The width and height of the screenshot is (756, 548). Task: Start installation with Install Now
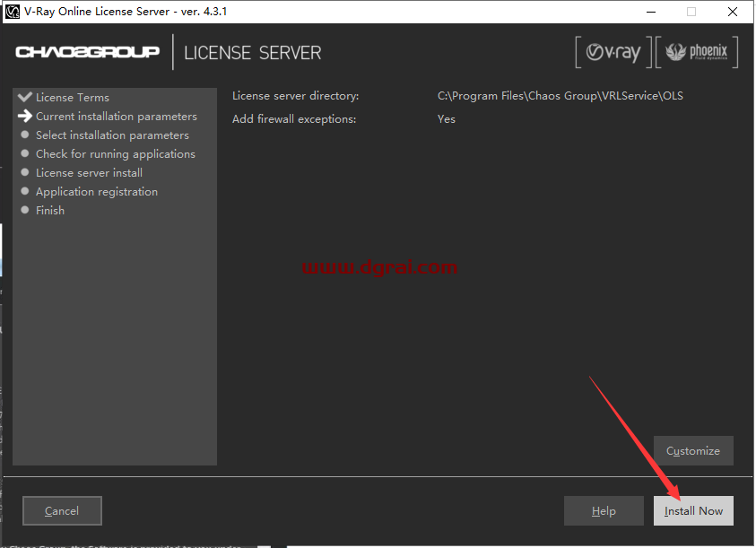693,511
